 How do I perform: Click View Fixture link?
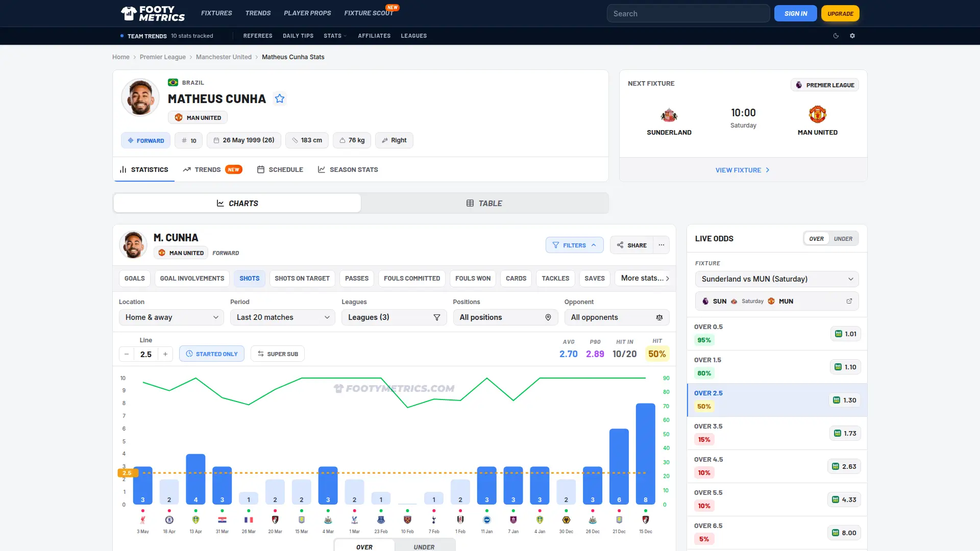click(x=743, y=170)
